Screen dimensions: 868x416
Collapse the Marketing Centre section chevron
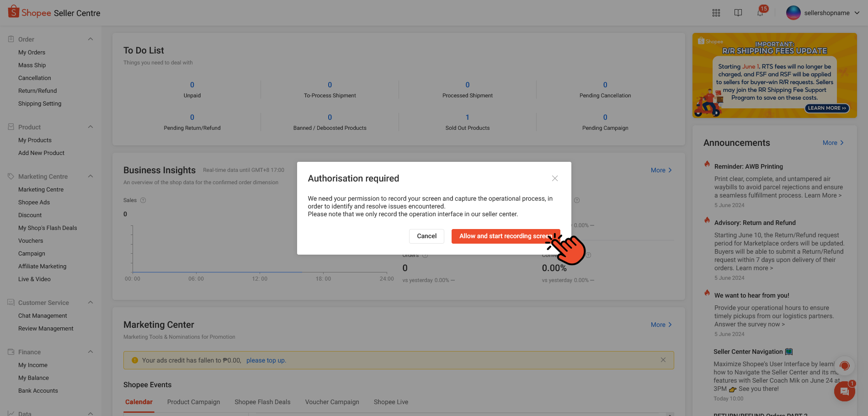coord(91,176)
